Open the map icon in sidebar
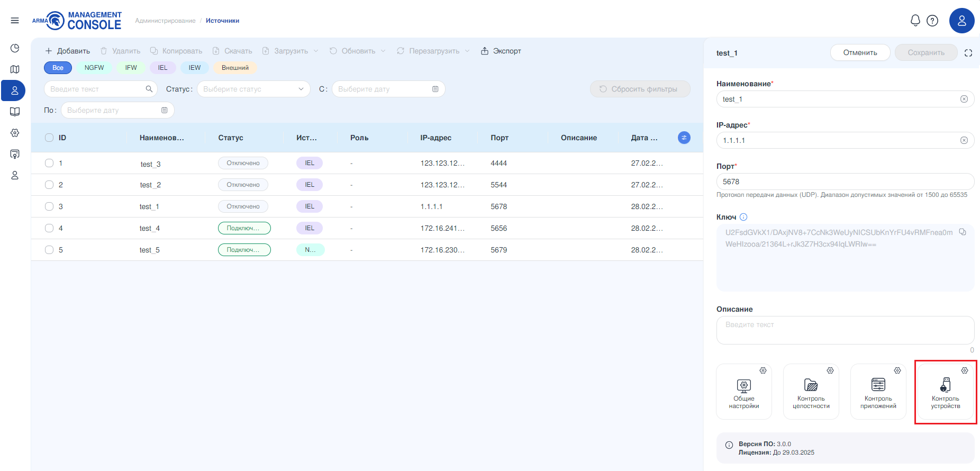The image size is (980, 471). pos(15,69)
